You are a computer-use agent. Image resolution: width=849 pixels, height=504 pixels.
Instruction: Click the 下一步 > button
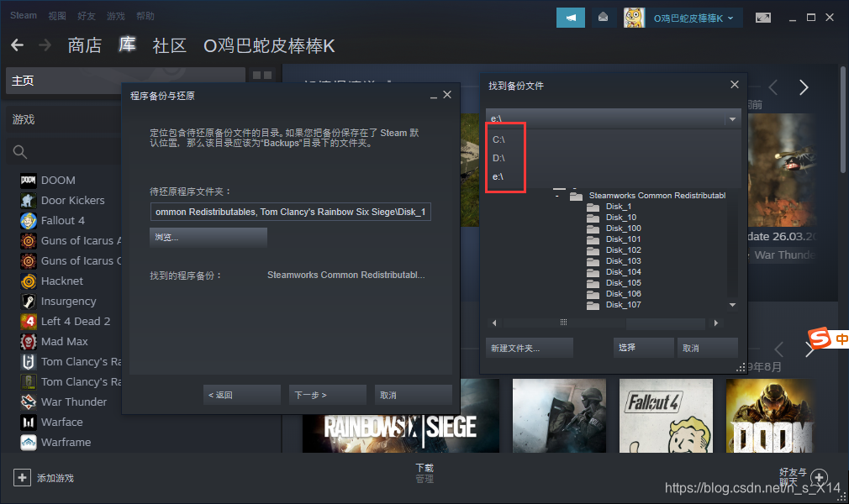coord(328,395)
